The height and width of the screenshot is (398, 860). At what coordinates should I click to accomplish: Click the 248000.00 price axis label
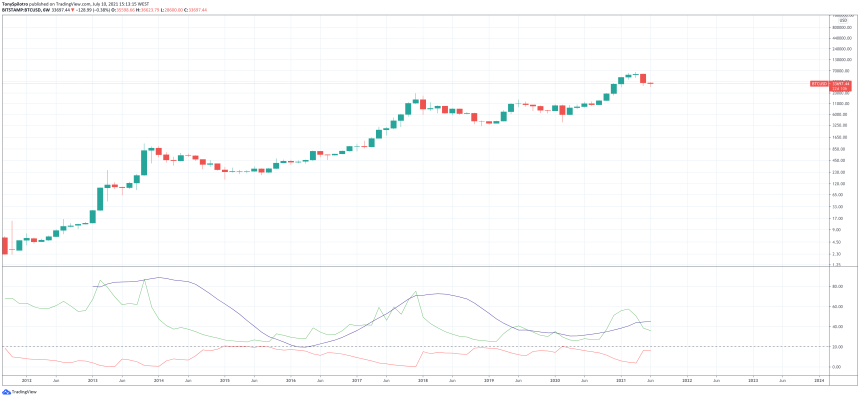click(841, 49)
